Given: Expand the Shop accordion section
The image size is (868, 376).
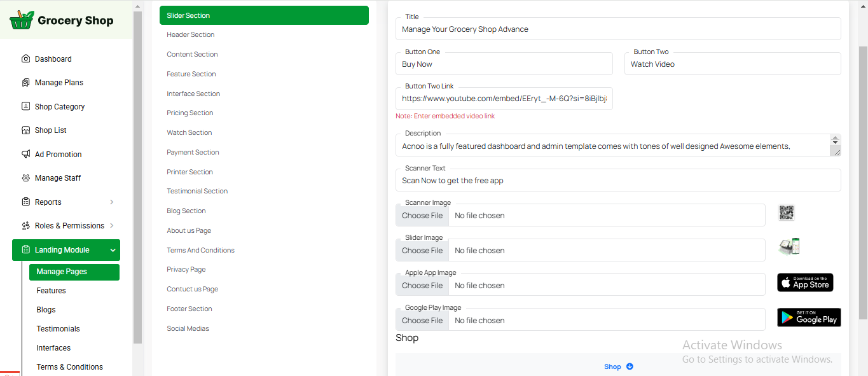Looking at the screenshot, I should (618, 366).
